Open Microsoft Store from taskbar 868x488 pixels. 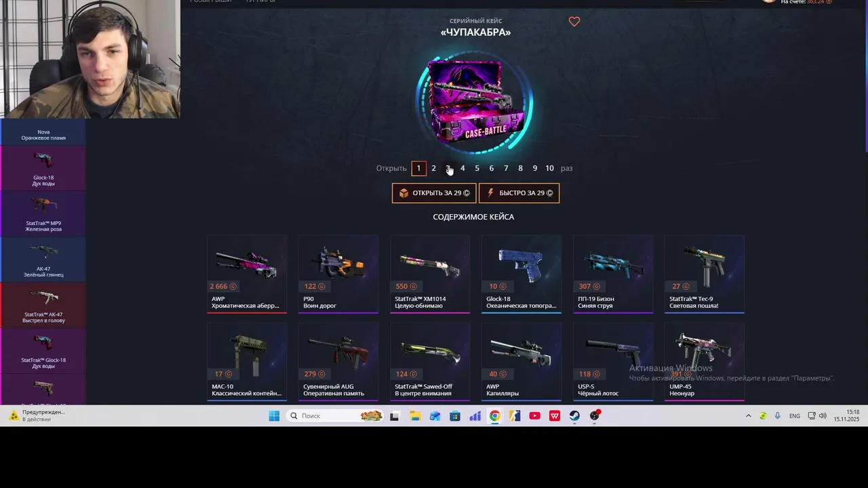(x=455, y=415)
